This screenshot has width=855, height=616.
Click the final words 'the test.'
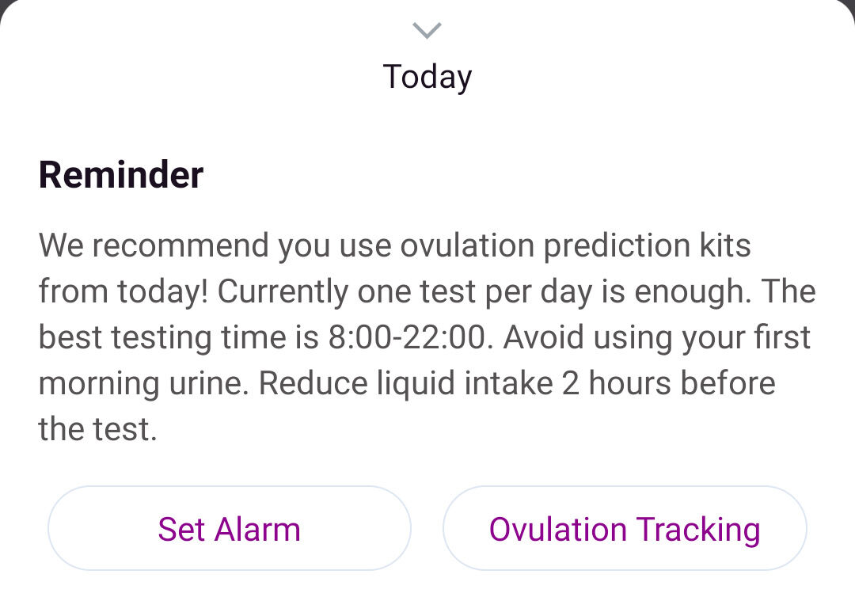[97, 429]
